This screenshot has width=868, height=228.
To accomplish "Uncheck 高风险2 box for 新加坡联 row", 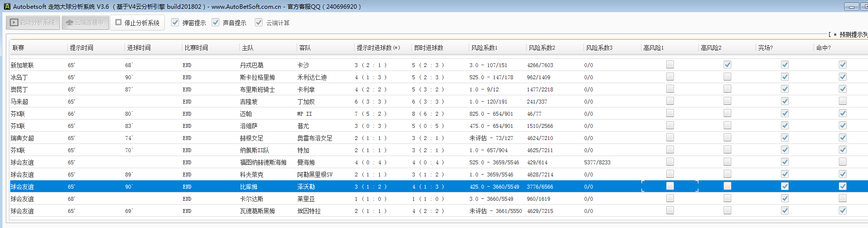I will tap(727, 64).
